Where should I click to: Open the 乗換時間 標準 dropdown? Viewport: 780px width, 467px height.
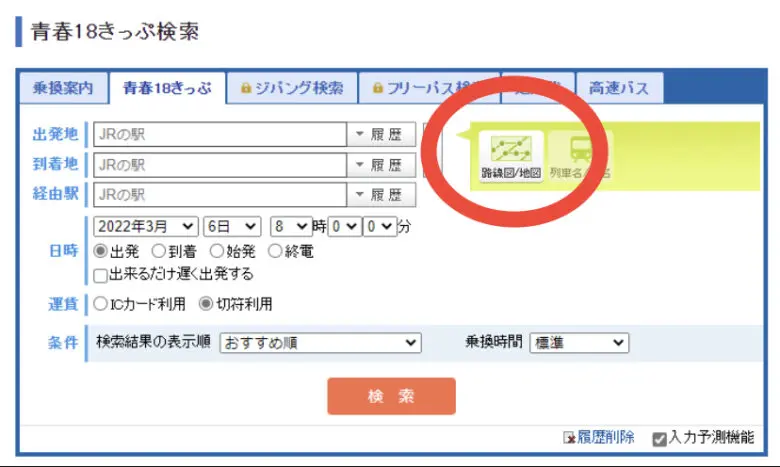(579, 343)
